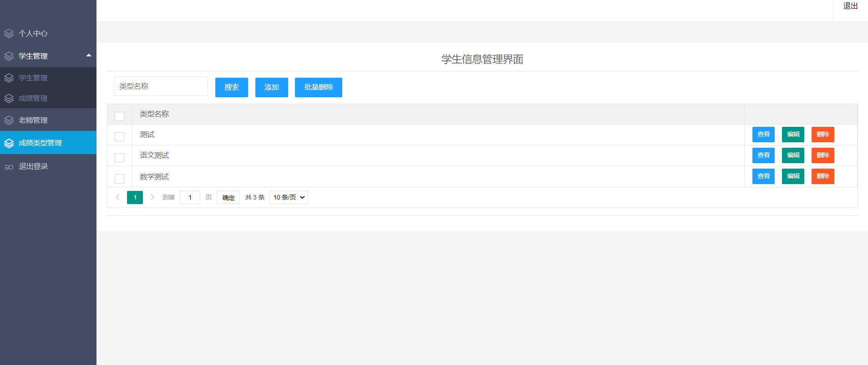This screenshot has width=868, height=365.
Task: Go to previous page using left chevron
Action: [117, 197]
